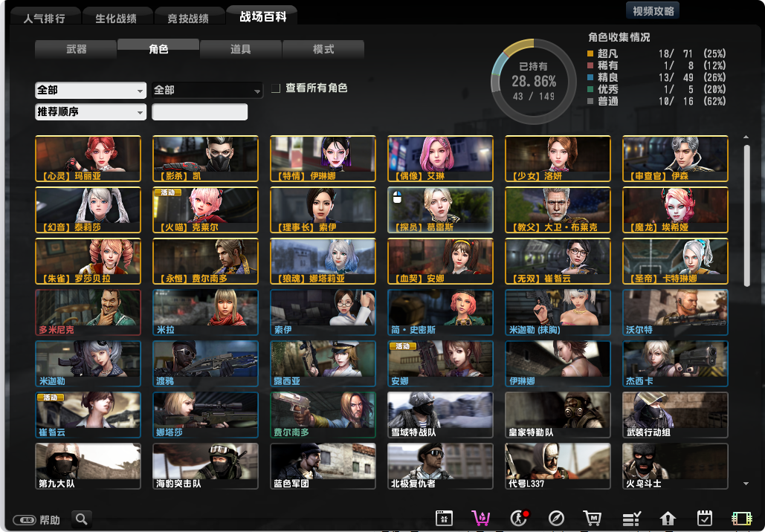
Task: Click the 稀有 red legend swatch
Action: click(x=590, y=65)
